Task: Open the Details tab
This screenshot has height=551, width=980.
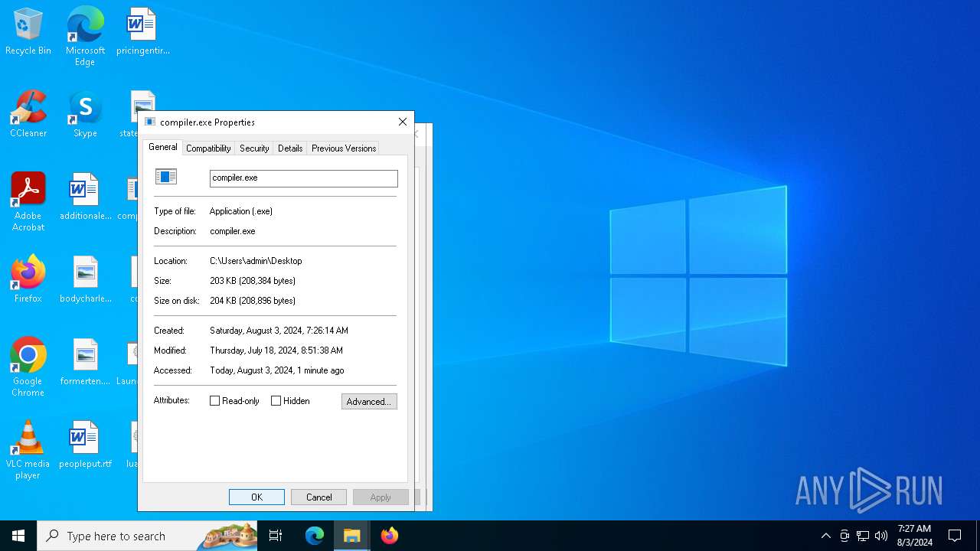Action: pos(290,148)
